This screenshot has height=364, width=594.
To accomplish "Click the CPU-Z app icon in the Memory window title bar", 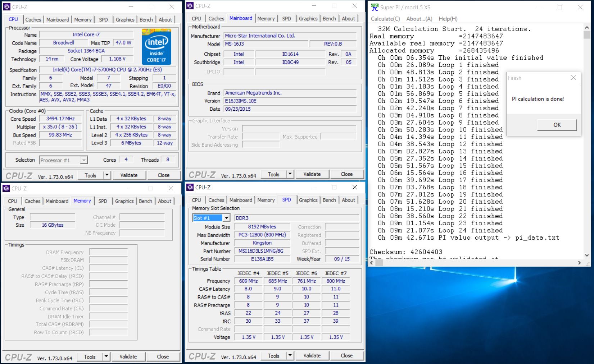I will 6,188.
